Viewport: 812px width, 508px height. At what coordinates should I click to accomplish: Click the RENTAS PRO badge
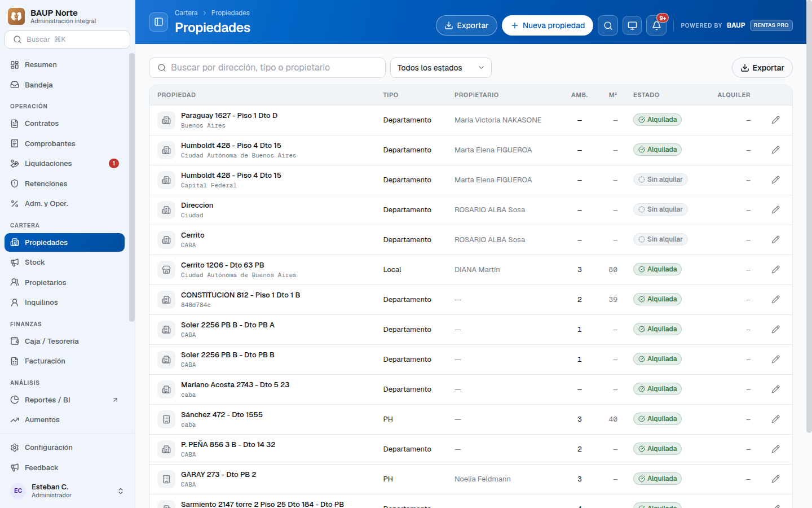point(771,25)
